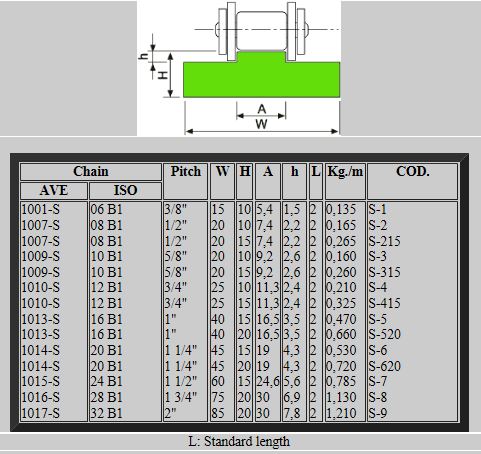Viewport: 481px width, 454px height.
Task: Click weight value '1,130'
Action: [341, 397]
